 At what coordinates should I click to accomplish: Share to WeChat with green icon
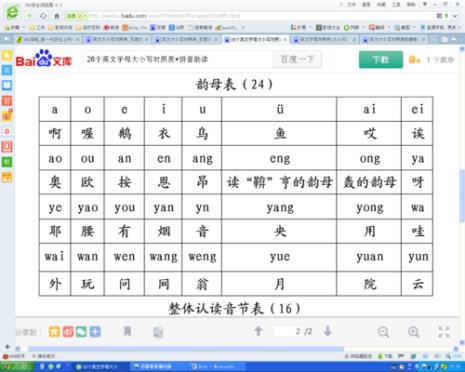pos(81,332)
